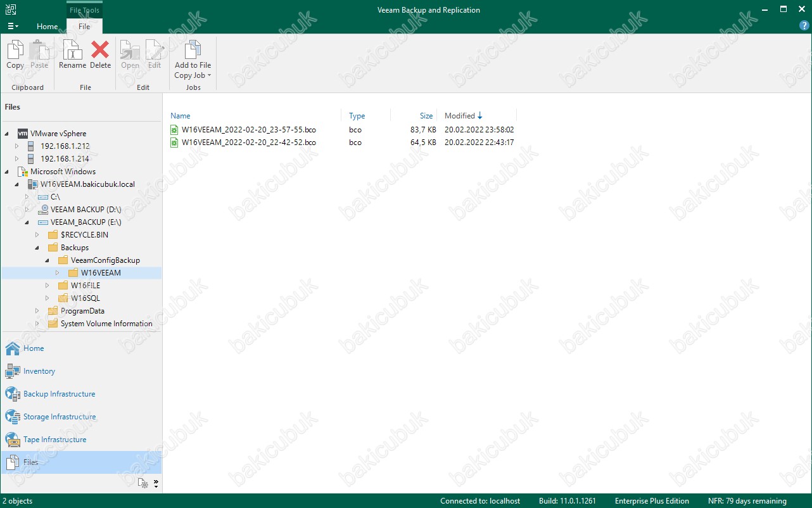The width and height of the screenshot is (812, 508).
Task: Click the Edit icon in the ribbon
Action: (x=155, y=49)
